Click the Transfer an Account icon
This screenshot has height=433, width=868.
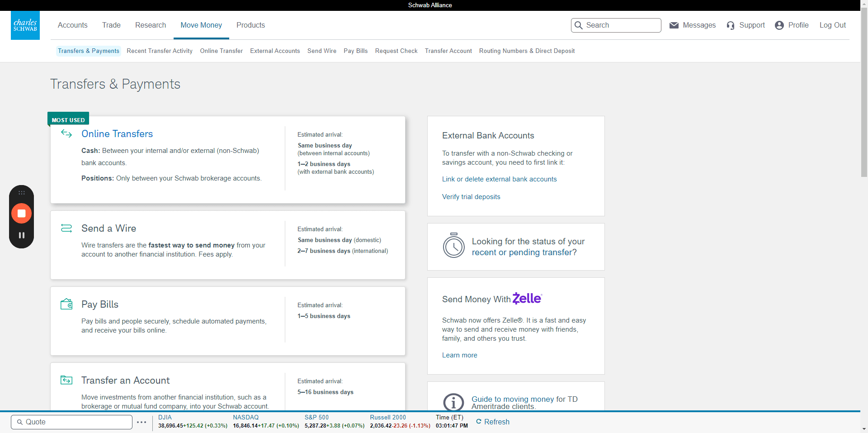(x=66, y=380)
